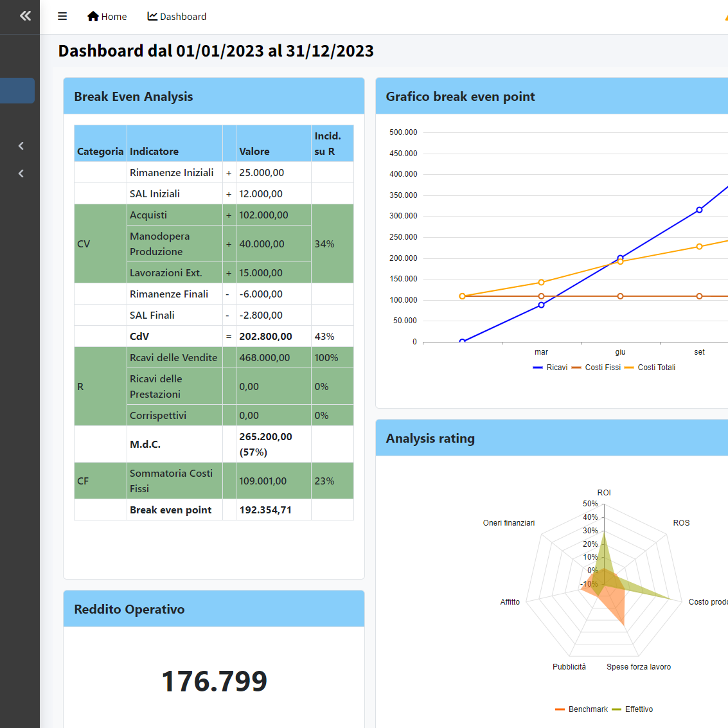Expand the first sidebar chevron arrow

21,146
